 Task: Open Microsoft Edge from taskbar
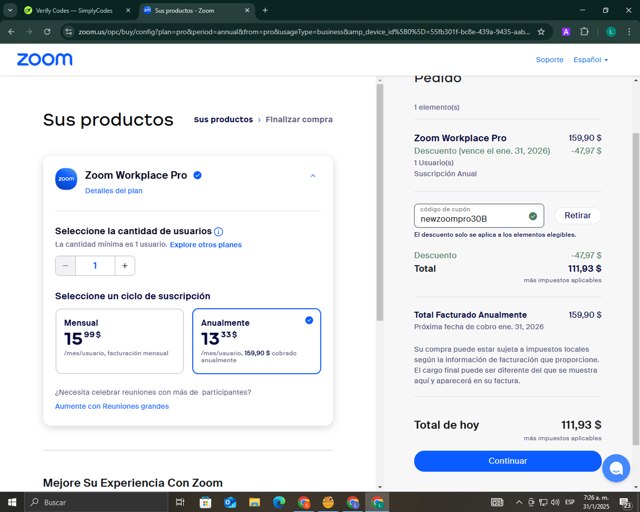pos(279,502)
